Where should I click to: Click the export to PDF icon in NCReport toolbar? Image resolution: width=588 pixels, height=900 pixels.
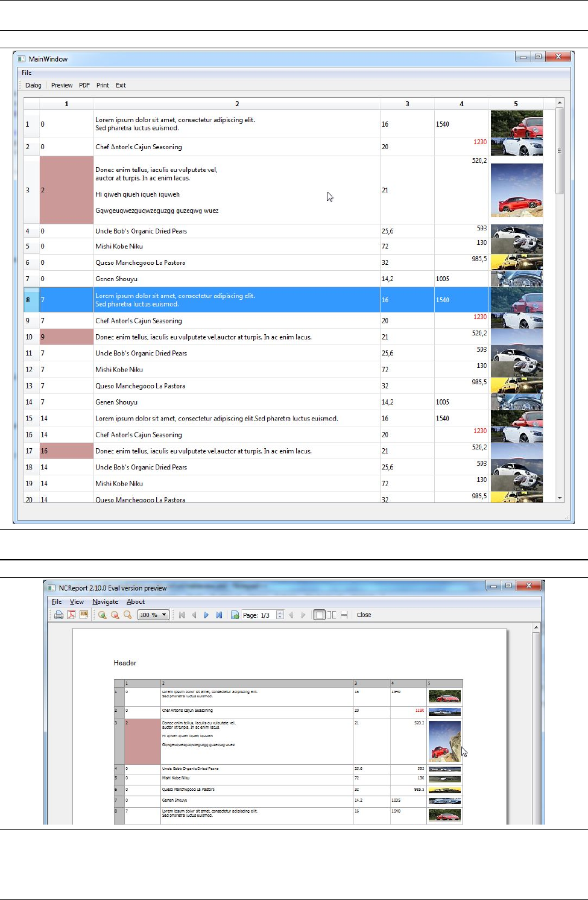click(x=71, y=615)
